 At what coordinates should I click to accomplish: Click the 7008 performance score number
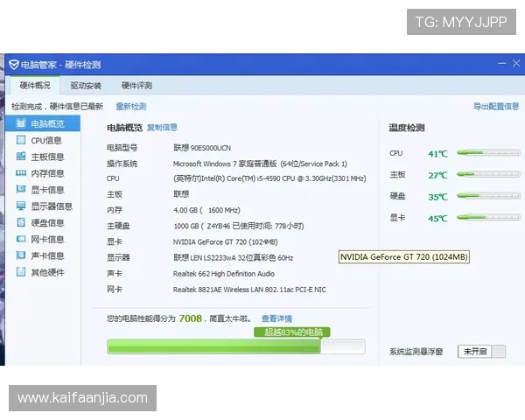(190, 318)
